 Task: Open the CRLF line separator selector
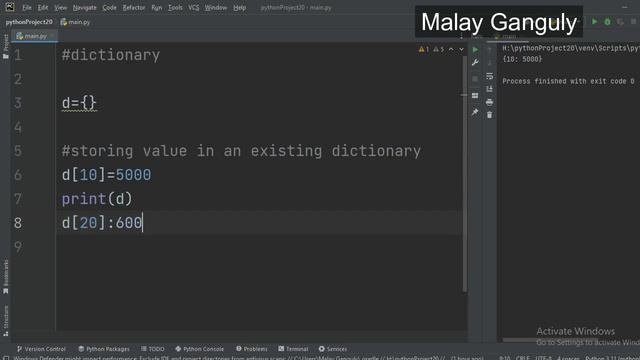coord(522,358)
